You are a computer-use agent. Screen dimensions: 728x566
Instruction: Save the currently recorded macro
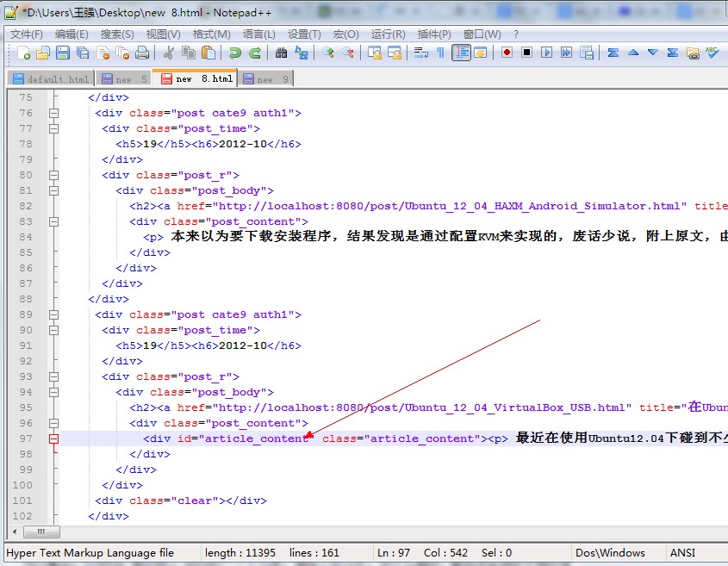pos(587,53)
